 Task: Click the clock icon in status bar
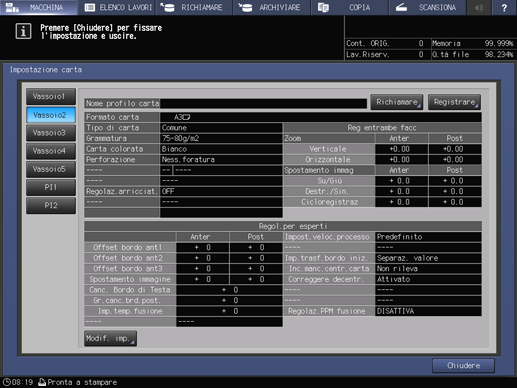click(6, 382)
